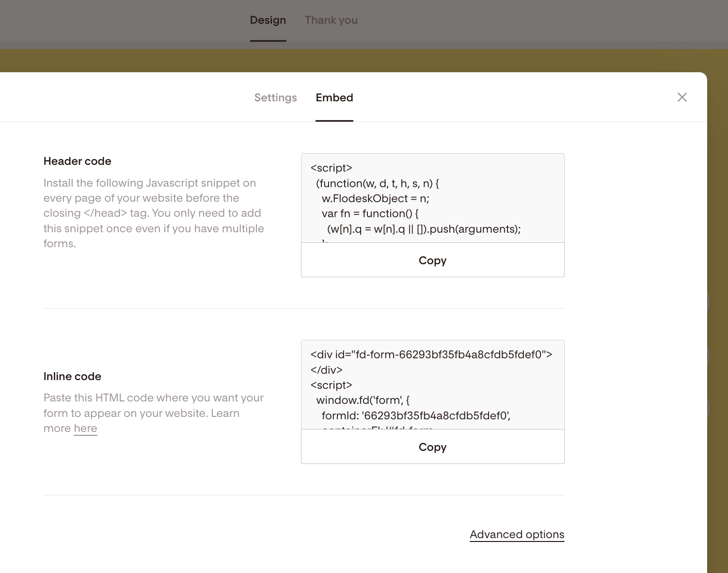728x573 pixels.
Task: Click the 'Header code' heading
Action: coord(78,161)
